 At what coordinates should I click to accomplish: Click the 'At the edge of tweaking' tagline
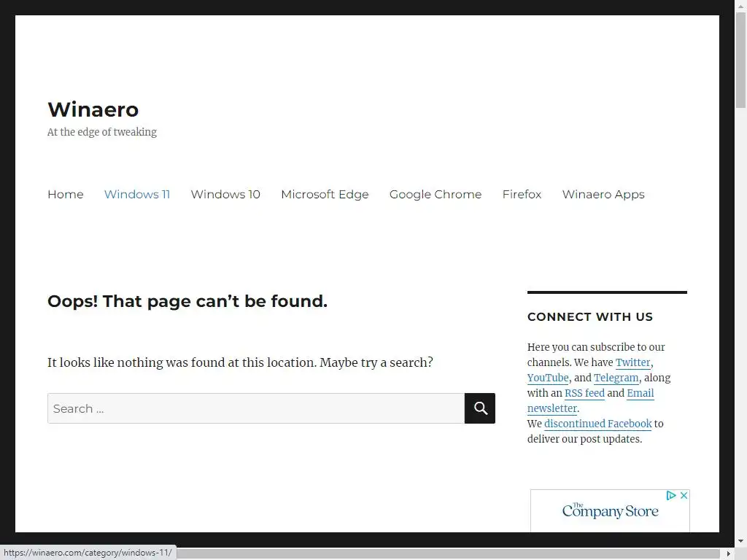click(x=102, y=132)
